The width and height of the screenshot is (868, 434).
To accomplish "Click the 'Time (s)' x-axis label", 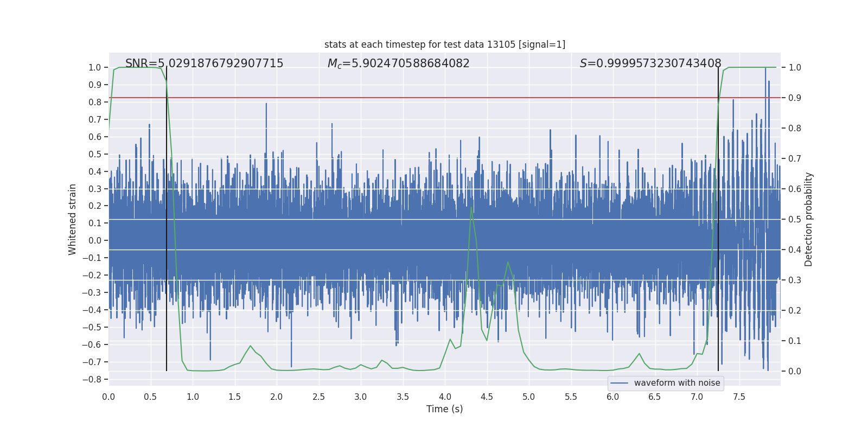I will tap(445, 409).
